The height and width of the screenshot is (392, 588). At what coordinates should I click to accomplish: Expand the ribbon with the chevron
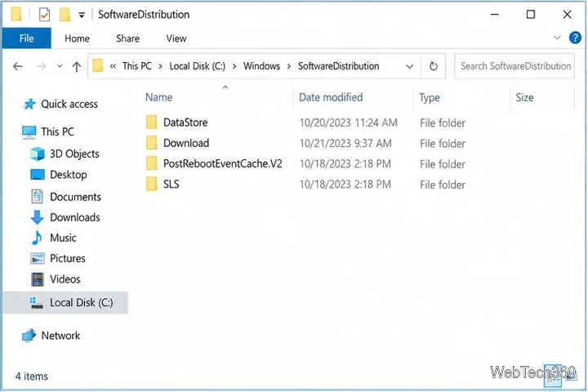(x=557, y=38)
